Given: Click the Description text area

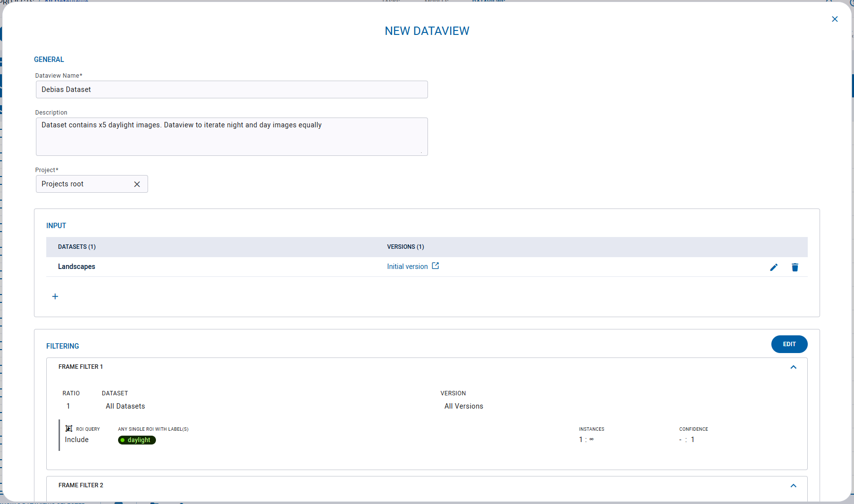Looking at the screenshot, I should 231,137.
